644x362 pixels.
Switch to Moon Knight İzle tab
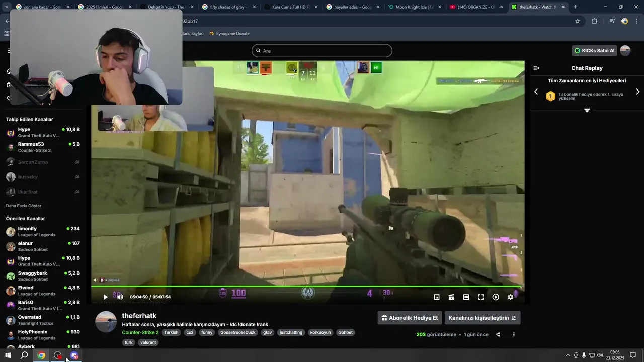tap(415, 7)
